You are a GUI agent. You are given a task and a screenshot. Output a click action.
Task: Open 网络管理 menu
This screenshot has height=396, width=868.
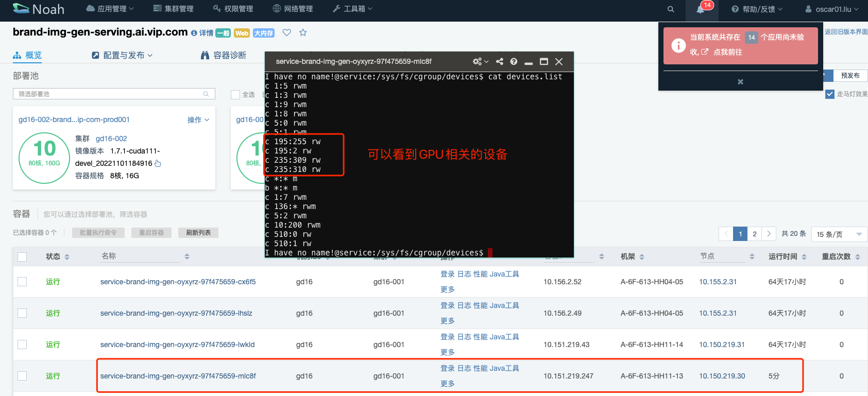(293, 9)
